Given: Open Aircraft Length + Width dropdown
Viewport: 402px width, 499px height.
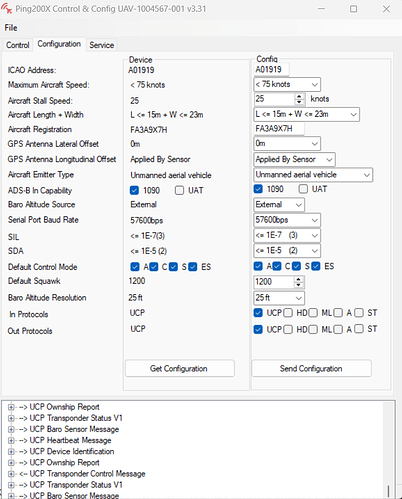Looking at the screenshot, I should (307, 114).
